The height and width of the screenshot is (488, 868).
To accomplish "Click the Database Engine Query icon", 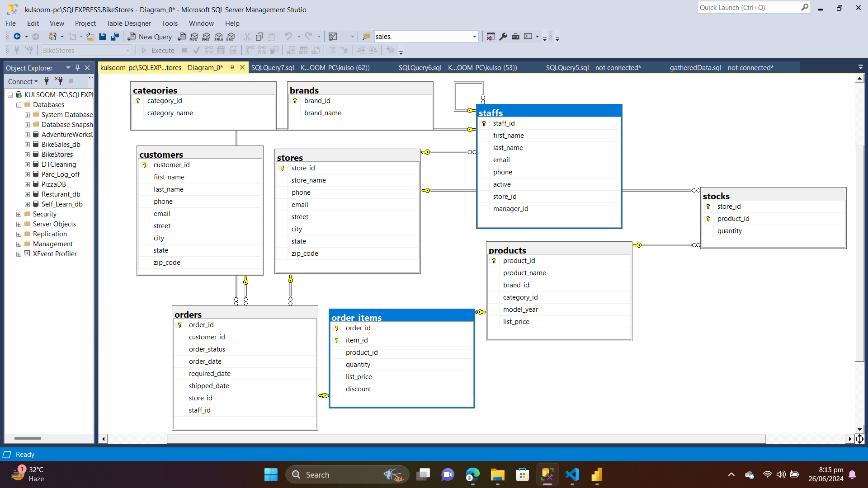I will pyautogui.click(x=182, y=37).
